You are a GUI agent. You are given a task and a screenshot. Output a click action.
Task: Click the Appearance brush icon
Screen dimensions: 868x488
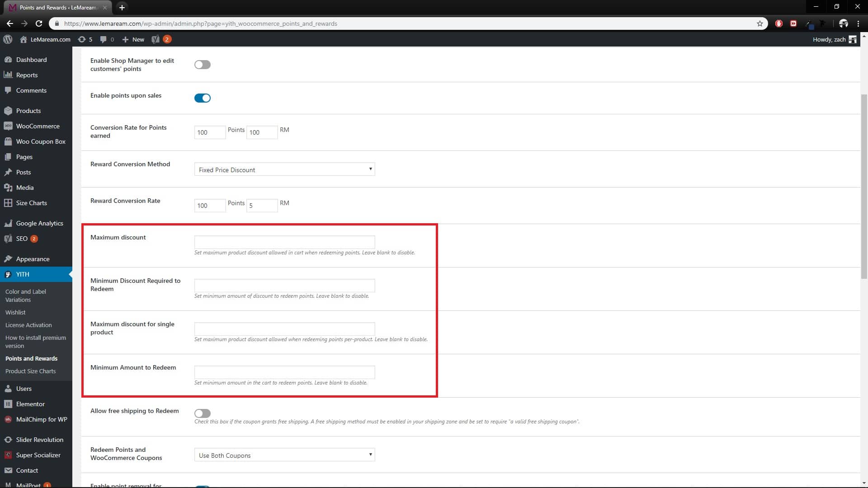pos(8,259)
